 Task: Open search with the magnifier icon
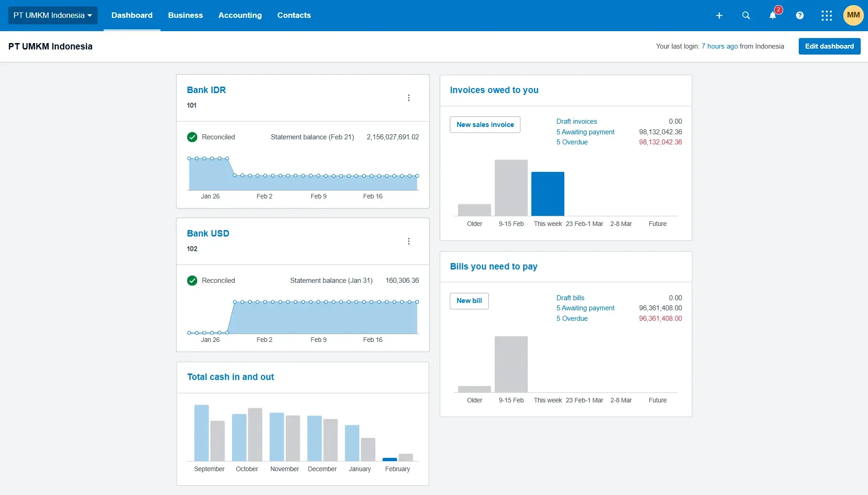tap(746, 16)
